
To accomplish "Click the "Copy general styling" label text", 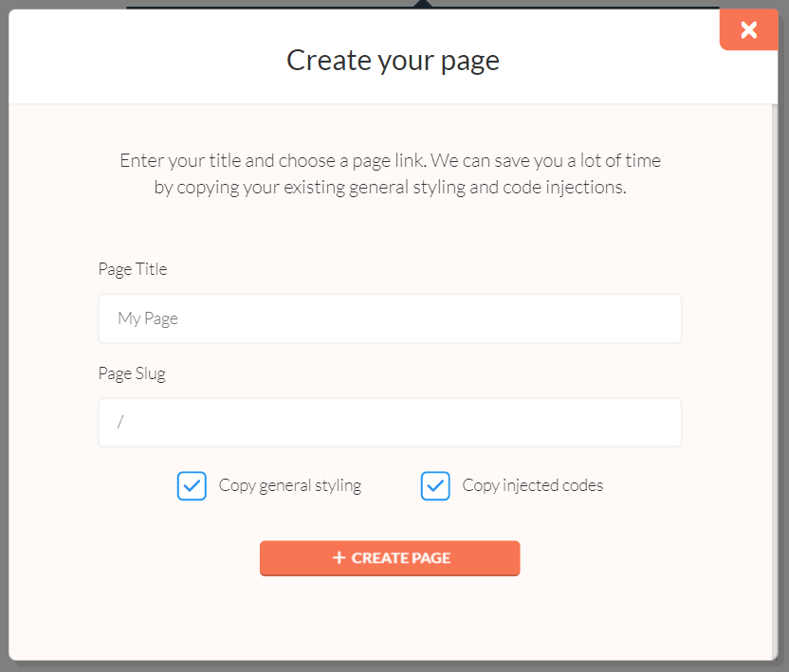I will pyautogui.click(x=290, y=485).
